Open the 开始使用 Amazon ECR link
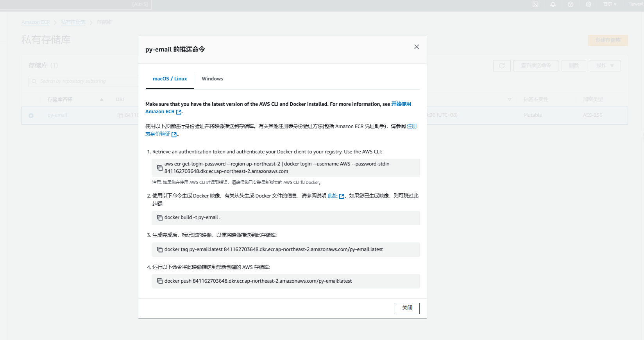Screen dimensions: 644x340 click(x=401, y=104)
